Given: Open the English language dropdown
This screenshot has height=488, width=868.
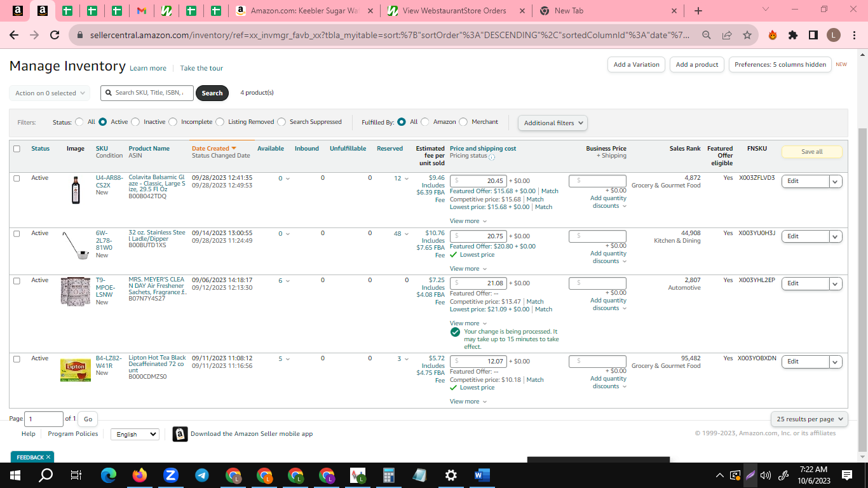Looking at the screenshot, I should tap(135, 435).
